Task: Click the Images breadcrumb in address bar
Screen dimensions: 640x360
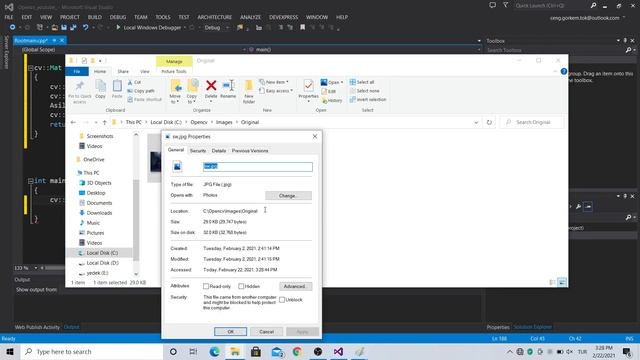Action: (224, 122)
